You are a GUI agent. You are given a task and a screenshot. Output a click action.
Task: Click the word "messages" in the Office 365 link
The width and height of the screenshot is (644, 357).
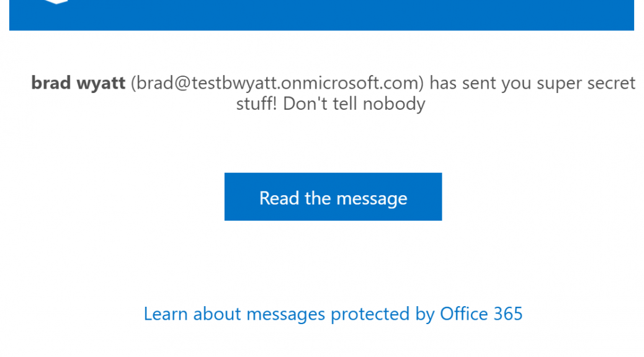(286, 315)
